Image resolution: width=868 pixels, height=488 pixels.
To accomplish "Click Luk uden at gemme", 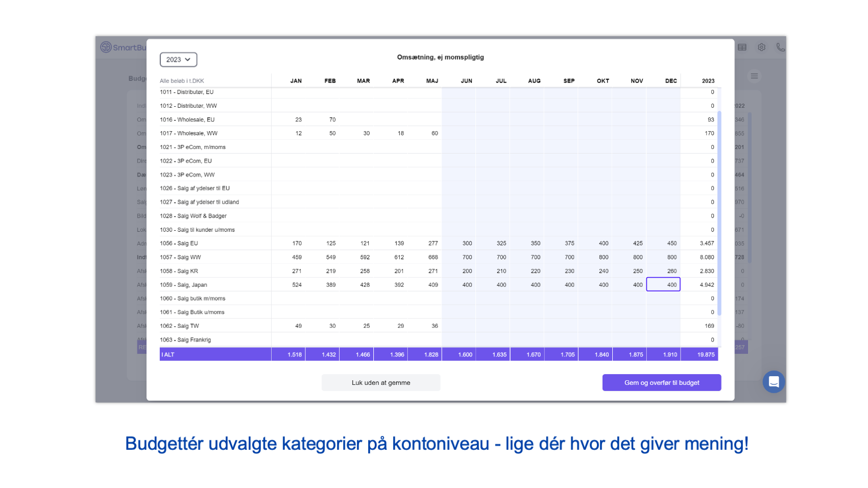I will click(380, 382).
